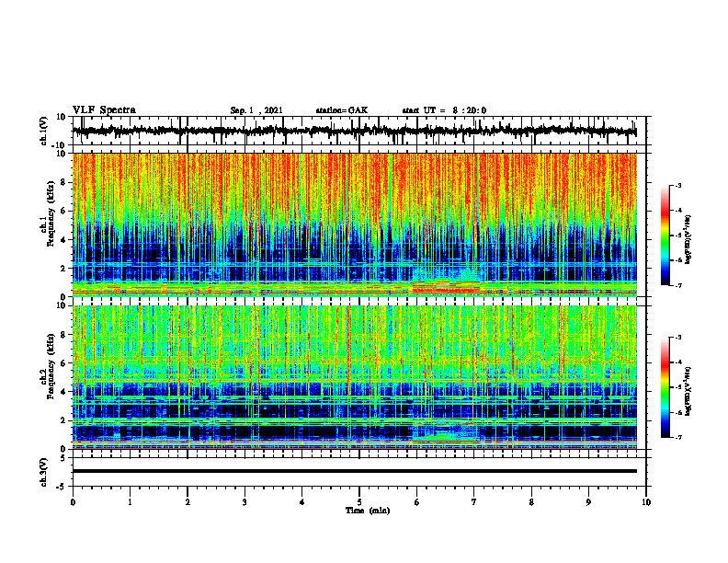
Task: Click the time axis tick label "2"
Action: pyautogui.click(x=188, y=502)
